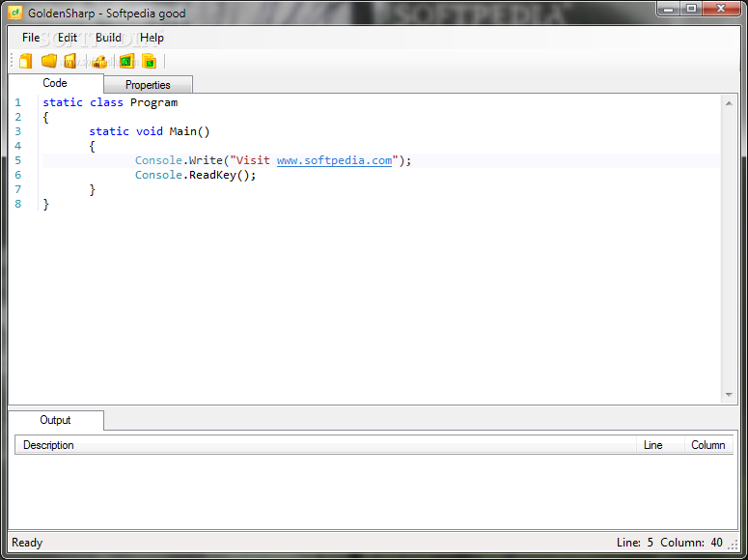Image resolution: width=748 pixels, height=560 pixels.
Task: Click the Description column header
Action: pyautogui.click(x=326, y=445)
